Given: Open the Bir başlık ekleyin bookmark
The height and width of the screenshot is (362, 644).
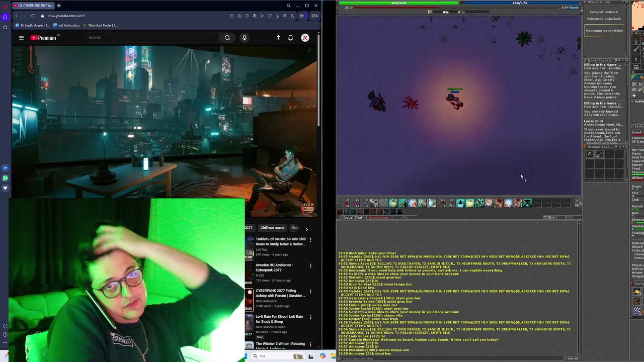Looking at the screenshot, I should (x=33, y=25).
